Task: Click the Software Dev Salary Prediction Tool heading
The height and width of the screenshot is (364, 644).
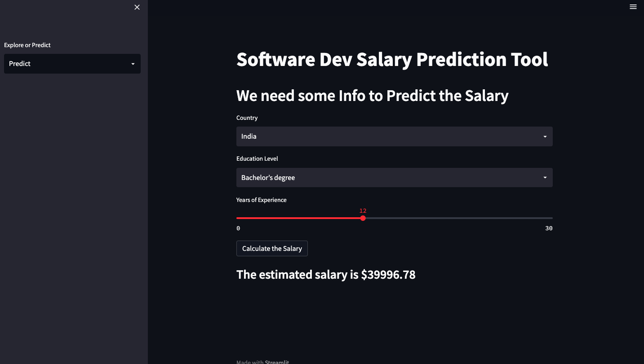Action: 392,59
